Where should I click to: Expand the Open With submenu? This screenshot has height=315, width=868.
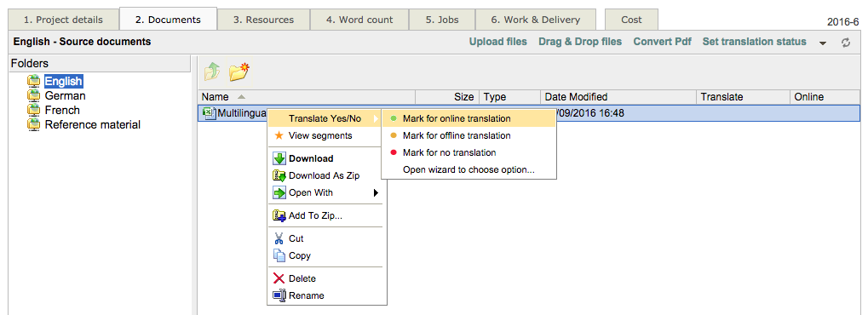[326, 192]
